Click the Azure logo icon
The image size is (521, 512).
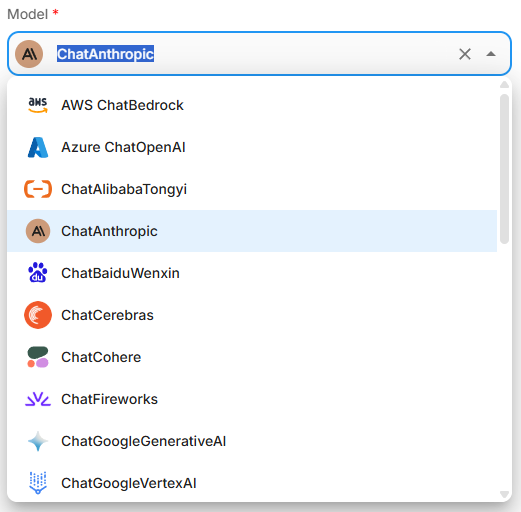coord(38,147)
